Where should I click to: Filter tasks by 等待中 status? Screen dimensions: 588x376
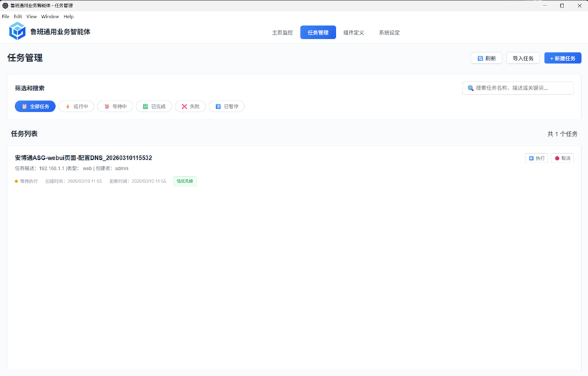(x=115, y=107)
